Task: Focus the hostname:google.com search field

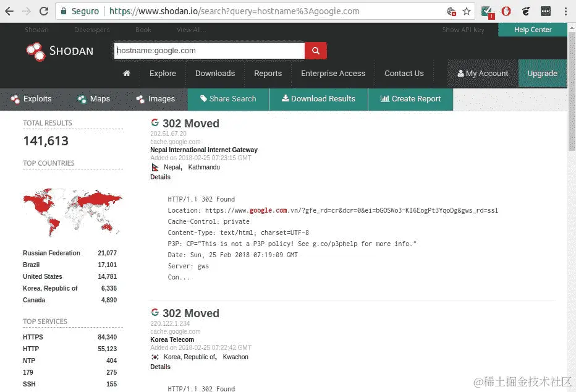Action: 210,51
